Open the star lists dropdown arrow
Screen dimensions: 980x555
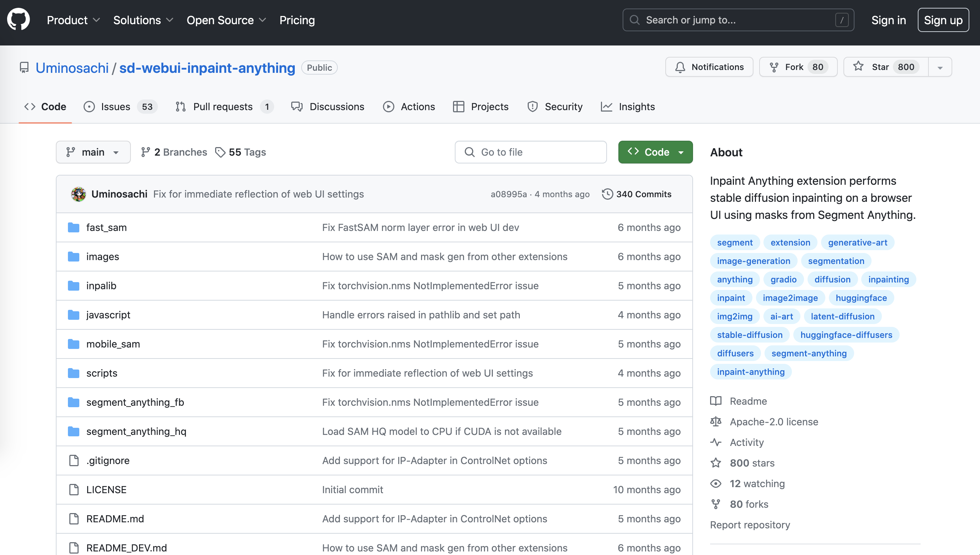tap(939, 67)
